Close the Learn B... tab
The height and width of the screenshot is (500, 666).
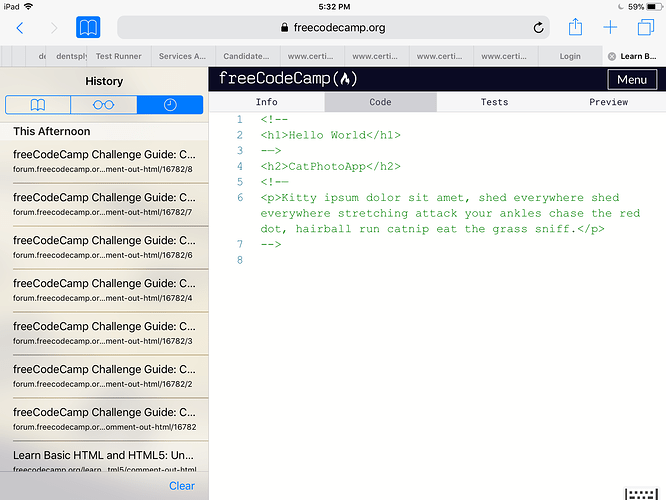(612, 56)
